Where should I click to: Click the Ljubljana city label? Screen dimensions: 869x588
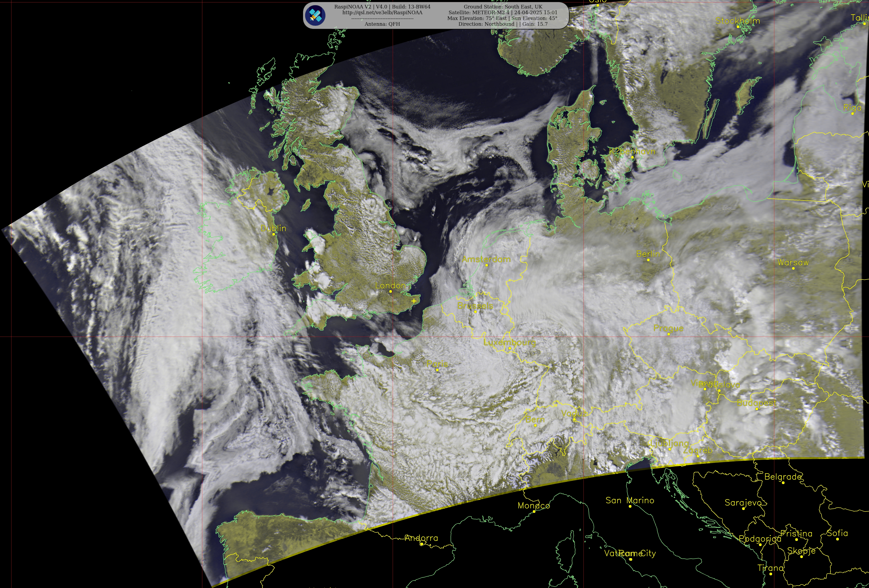(669, 443)
